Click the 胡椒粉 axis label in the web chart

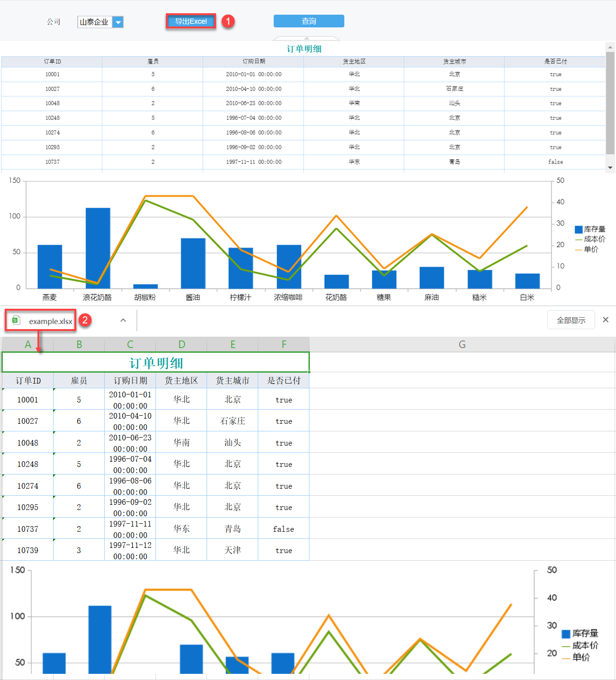pos(145,297)
